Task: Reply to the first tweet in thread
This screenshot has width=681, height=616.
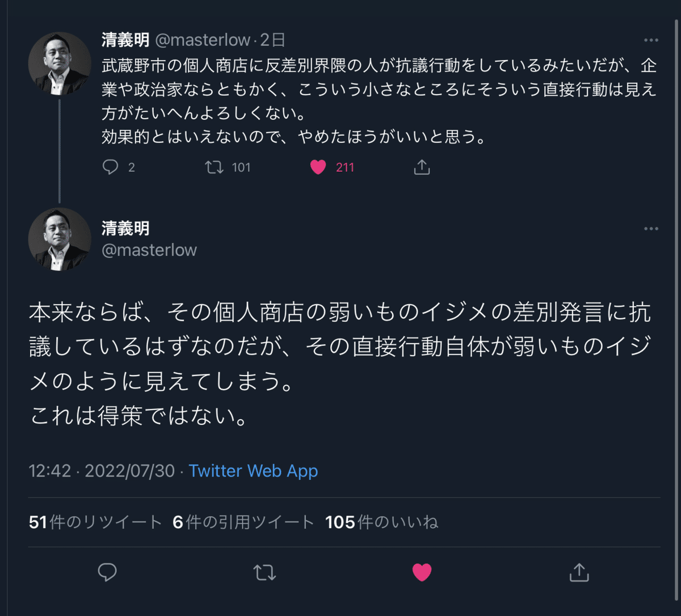Action: pyautogui.click(x=110, y=167)
